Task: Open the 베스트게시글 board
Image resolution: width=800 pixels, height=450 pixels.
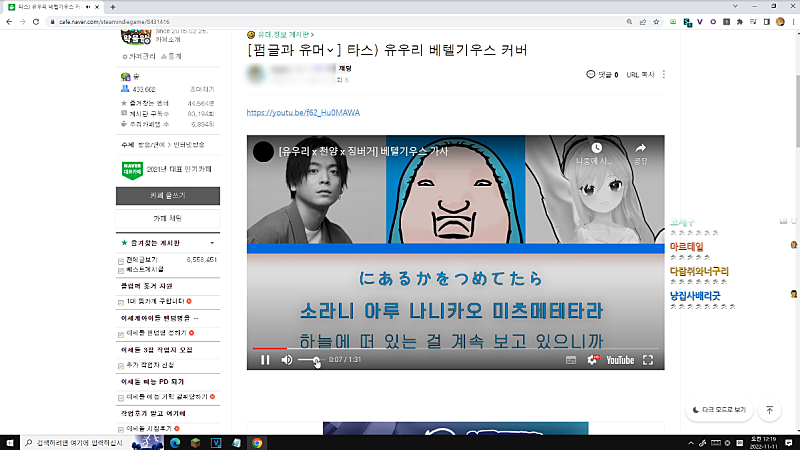Action: (x=145, y=269)
